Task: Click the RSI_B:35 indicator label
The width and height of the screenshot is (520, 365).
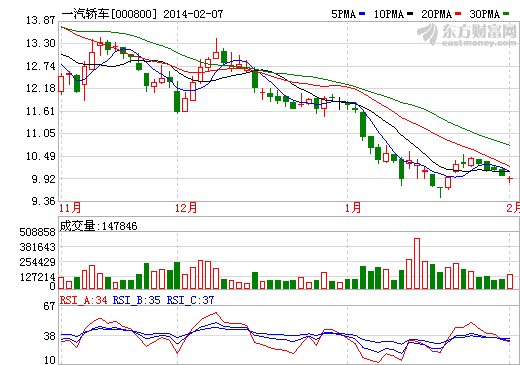Action: point(137,300)
